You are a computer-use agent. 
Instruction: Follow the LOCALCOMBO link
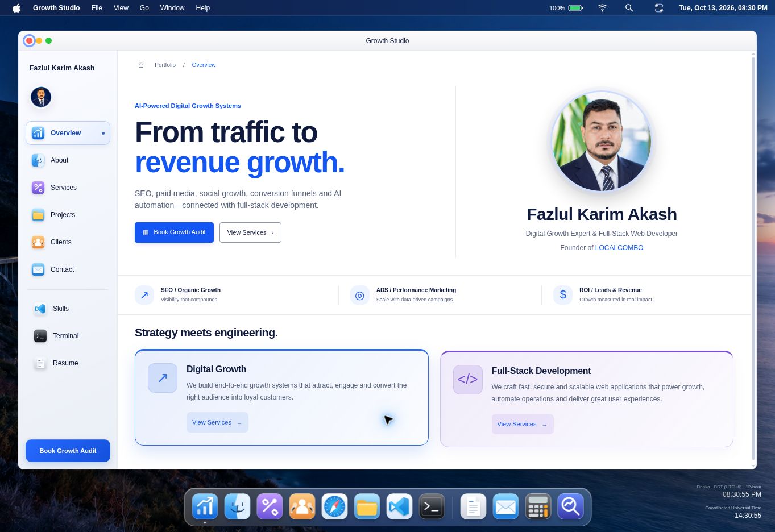coord(619,248)
